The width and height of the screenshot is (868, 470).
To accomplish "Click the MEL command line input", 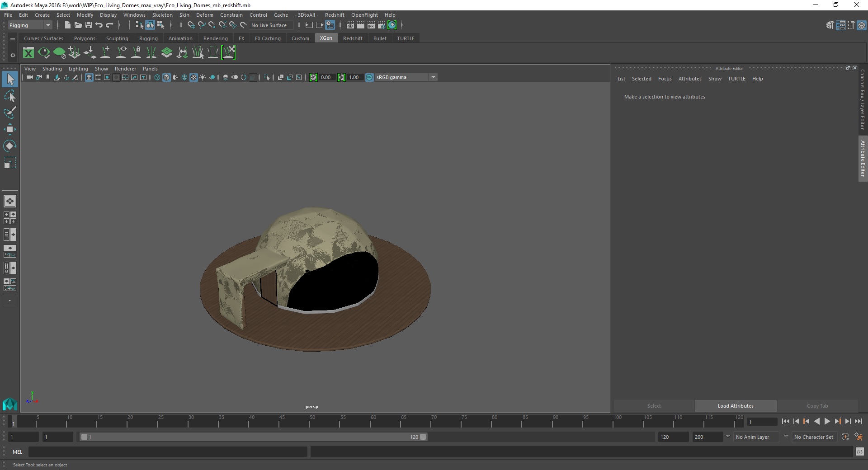I will (168, 451).
